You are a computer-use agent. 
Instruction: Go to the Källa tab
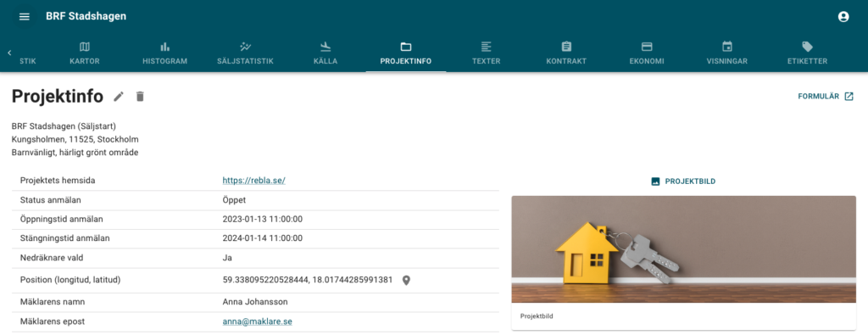pyautogui.click(x=325, y=53)
